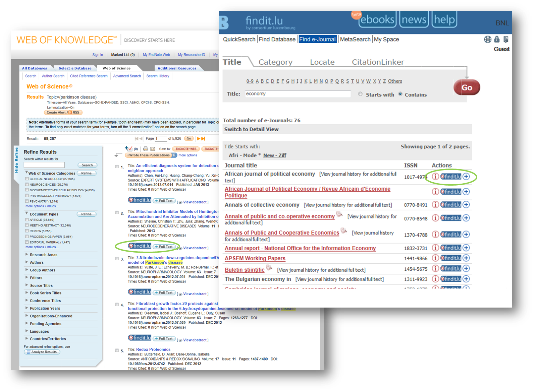Open info icon for Annals of Public and Cooperative Economics
Viewport: 534px width, 392px height.
pyautogui.click(x=435, y=234)
